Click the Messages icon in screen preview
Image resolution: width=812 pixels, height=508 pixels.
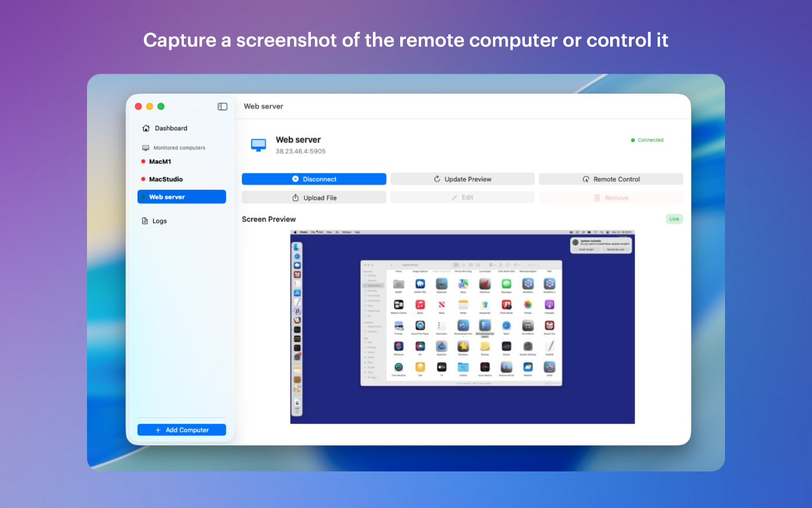click(x=506, y=284)
